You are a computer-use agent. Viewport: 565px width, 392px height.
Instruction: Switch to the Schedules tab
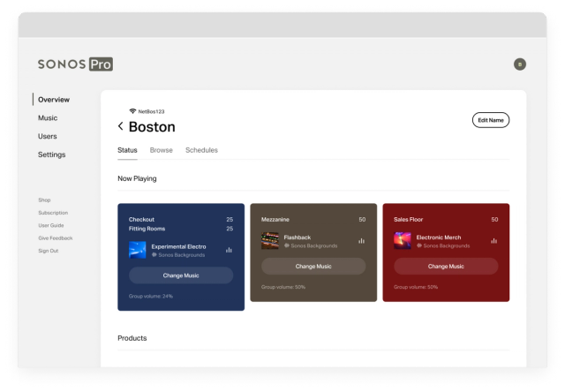click(201, 150)
